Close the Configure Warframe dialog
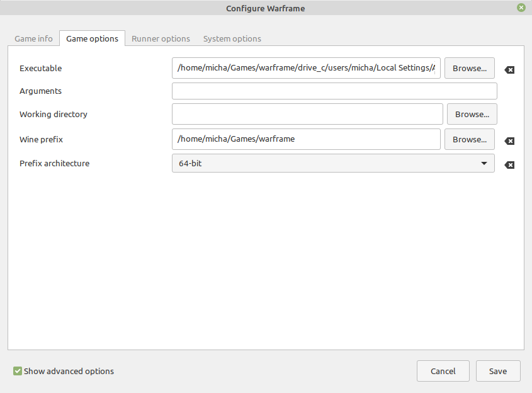The image size is (532, 393). [521, 8]
